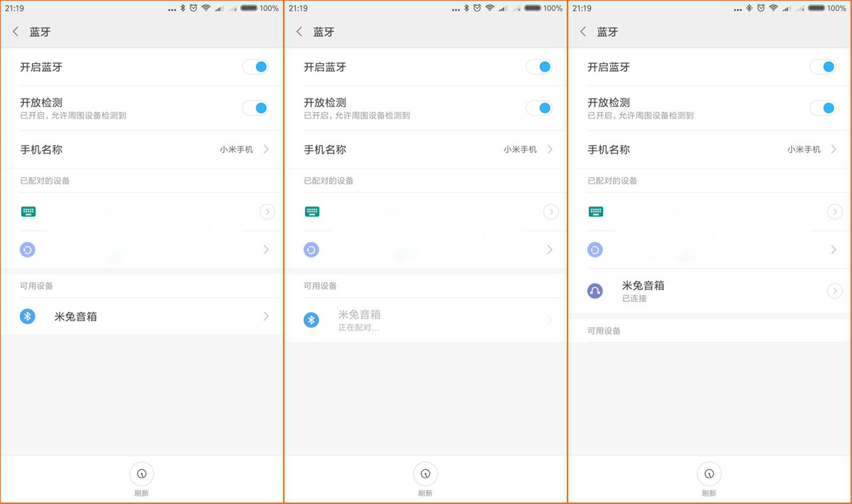Toggle 开启蓝牙 off

256,66
